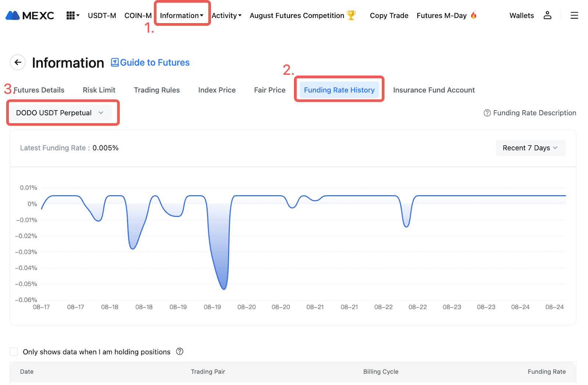Click the Guide to Futures book icon
Viewport: 588px width, 385px height.
click(115, 62)
